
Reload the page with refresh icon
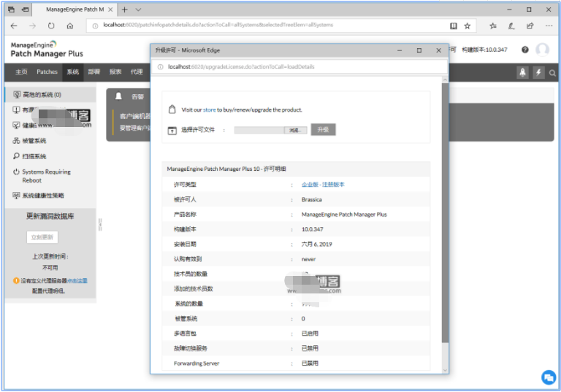[x=51, y=26]
